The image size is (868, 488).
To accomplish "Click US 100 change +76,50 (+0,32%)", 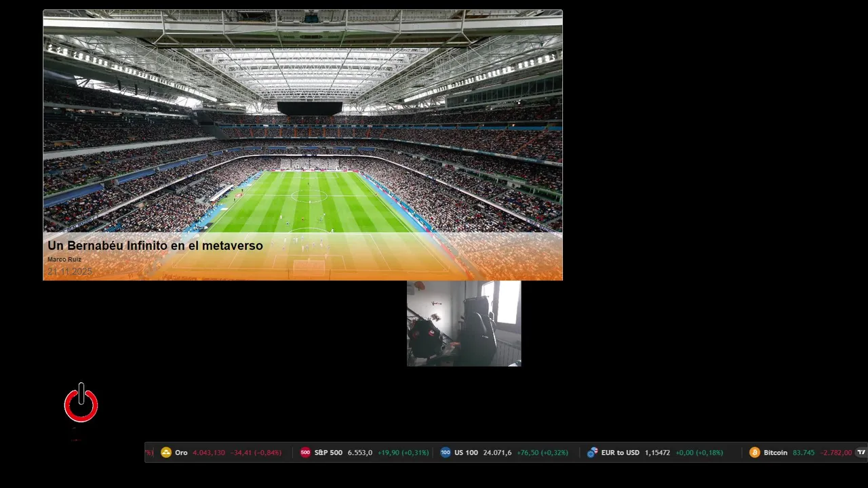I will (x=542, y=453).
